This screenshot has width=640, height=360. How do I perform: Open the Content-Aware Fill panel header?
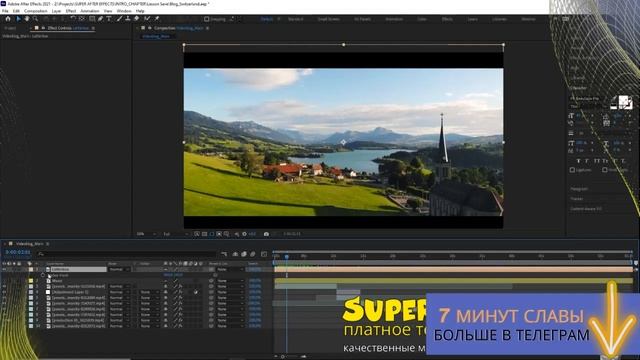tap(586, 209)
